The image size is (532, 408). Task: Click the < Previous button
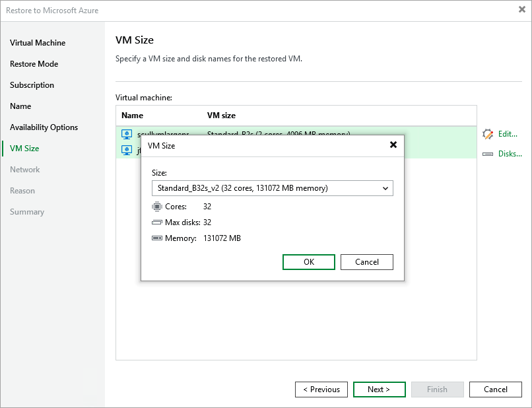321,390
